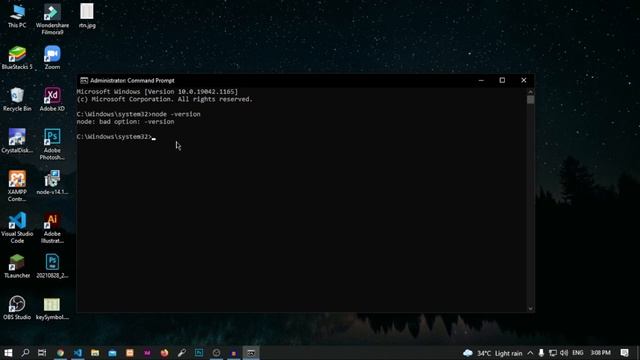
Task: Open This PC desktop icon
Action: pyautogui.click(x=17, y=16)
